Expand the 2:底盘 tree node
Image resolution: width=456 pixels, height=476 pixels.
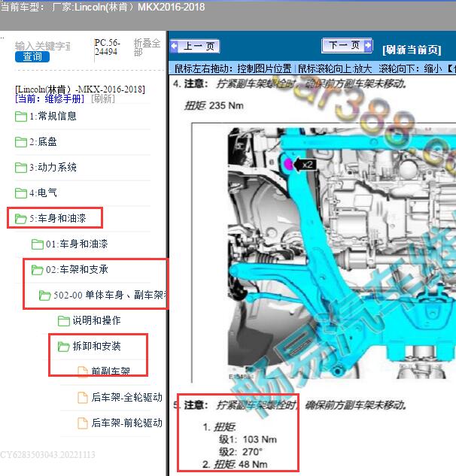click(43, 142)
